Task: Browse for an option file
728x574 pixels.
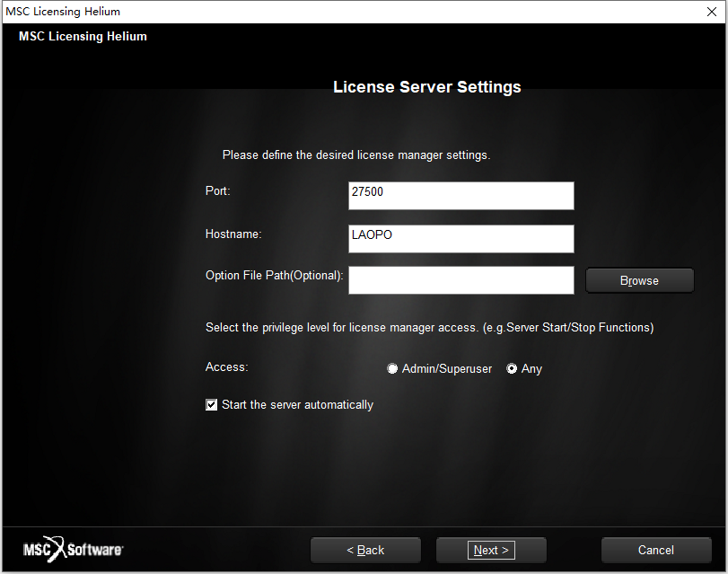Action: coord(639,280)
